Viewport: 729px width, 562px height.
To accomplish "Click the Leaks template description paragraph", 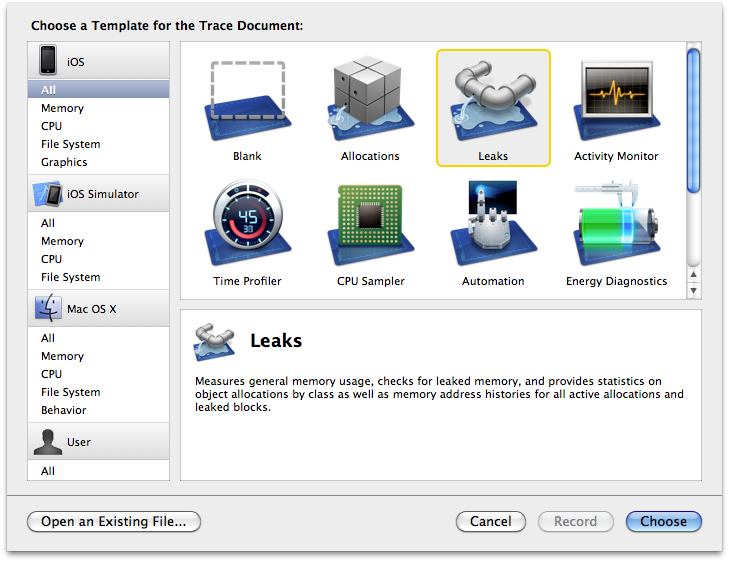I will pos(439,394).
